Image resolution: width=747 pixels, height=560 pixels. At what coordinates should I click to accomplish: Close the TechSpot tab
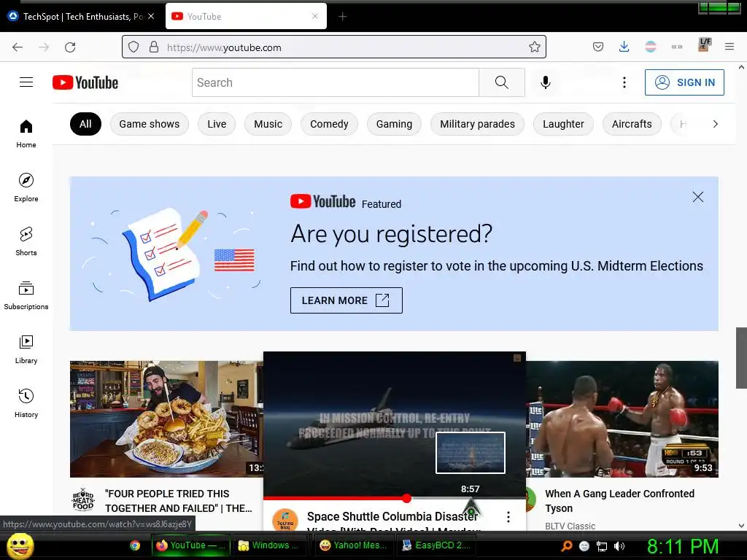(x=151, y=16)
